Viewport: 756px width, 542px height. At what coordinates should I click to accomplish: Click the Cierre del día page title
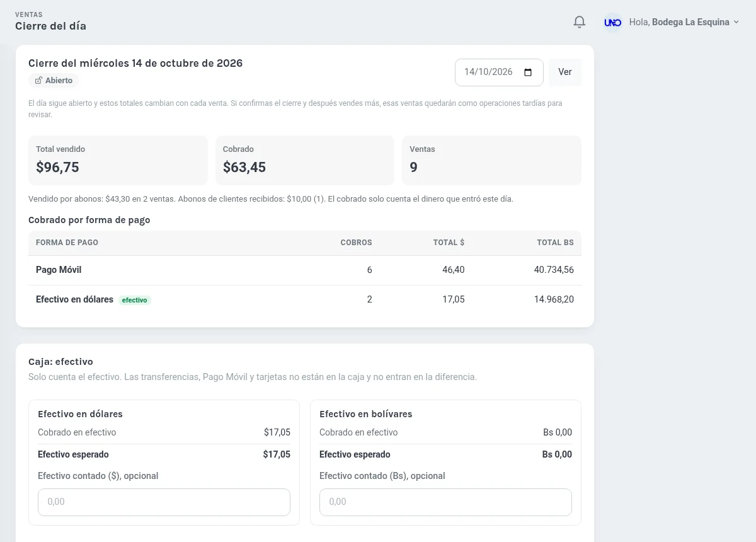point(50,26)
